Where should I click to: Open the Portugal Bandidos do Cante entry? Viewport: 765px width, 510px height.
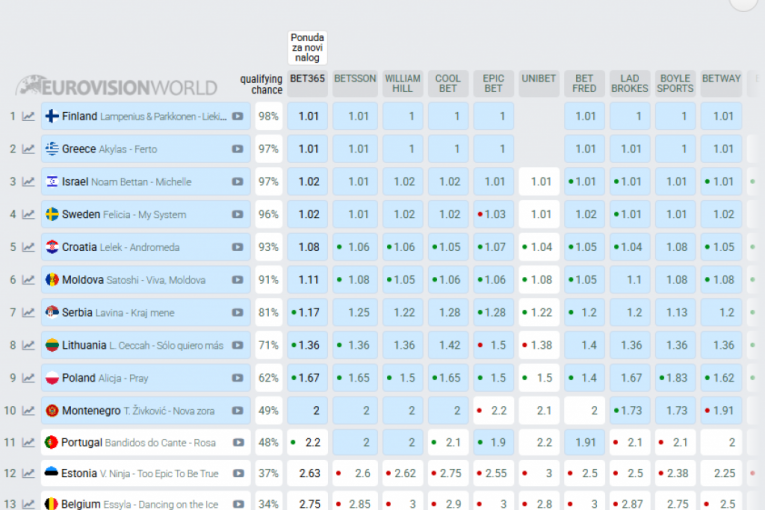point(145,442)
